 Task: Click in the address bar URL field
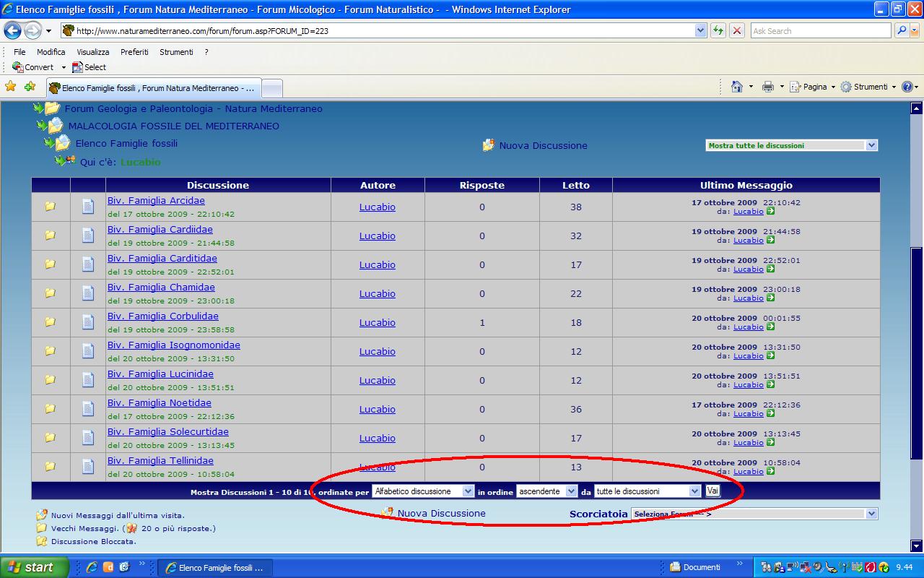(x=383, y=30)
